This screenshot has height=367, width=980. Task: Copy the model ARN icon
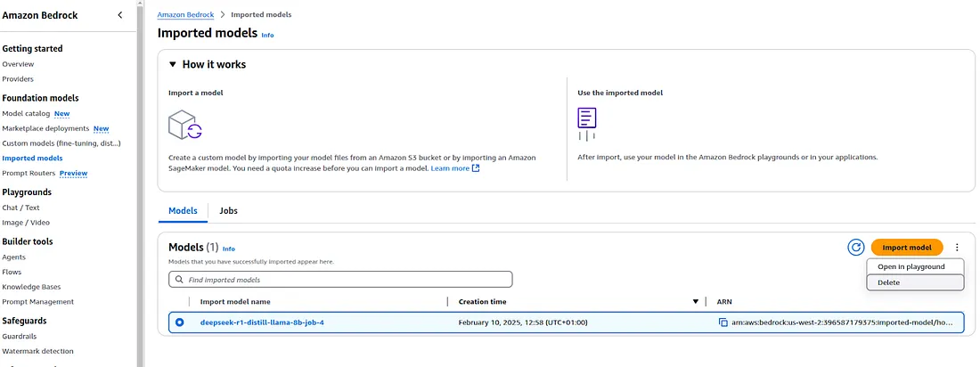point(723,322)
